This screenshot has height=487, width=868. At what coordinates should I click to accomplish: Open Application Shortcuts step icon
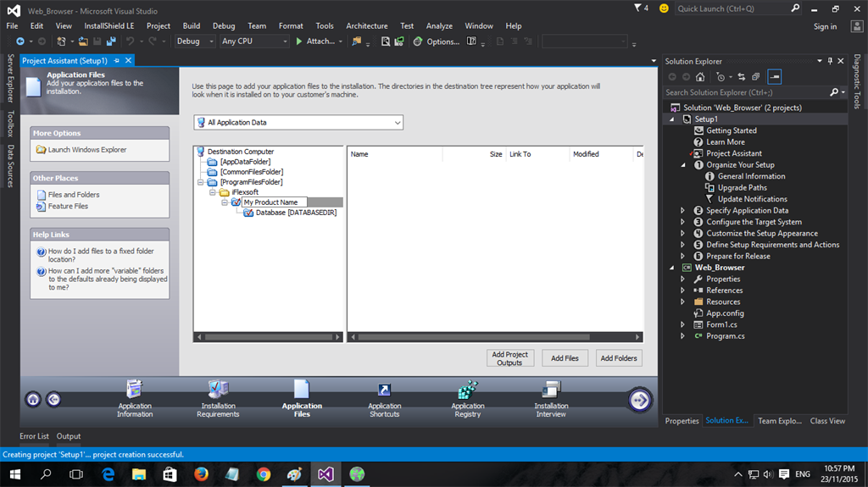[x=384, y=390]
